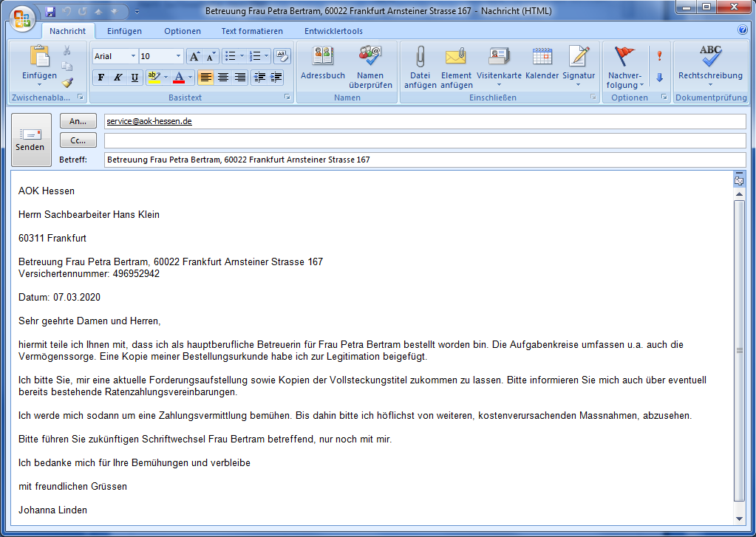
Task: Set low importance with blue down arrow
Action: coord(660,77)
